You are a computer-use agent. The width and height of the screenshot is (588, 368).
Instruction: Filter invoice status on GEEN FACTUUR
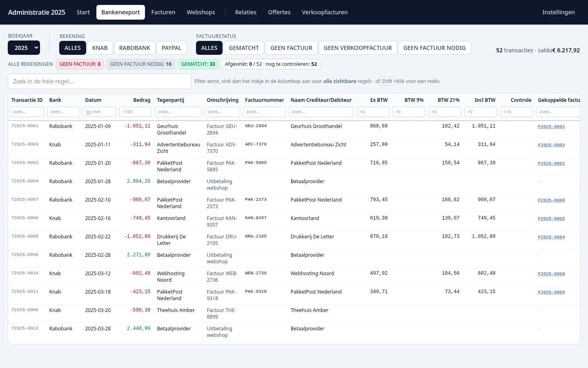click(292, 48)
